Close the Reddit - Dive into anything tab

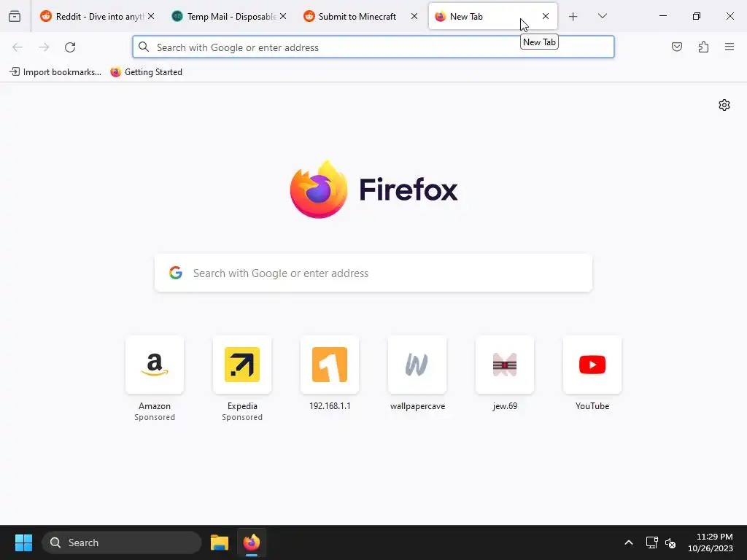point(151,16)
